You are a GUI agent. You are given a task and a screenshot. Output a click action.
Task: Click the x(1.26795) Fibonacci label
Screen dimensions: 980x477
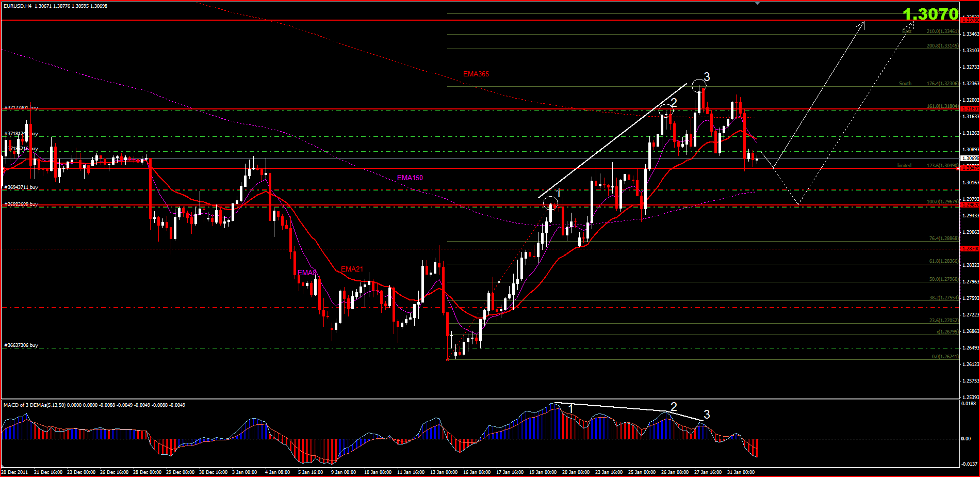948,332
